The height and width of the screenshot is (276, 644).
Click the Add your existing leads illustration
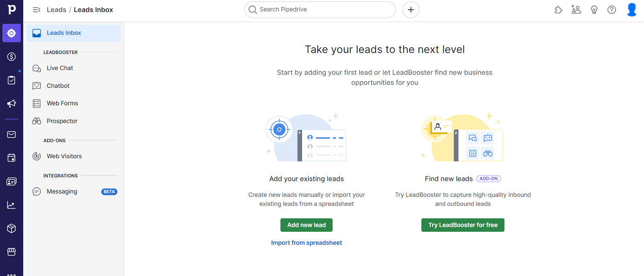307,137
